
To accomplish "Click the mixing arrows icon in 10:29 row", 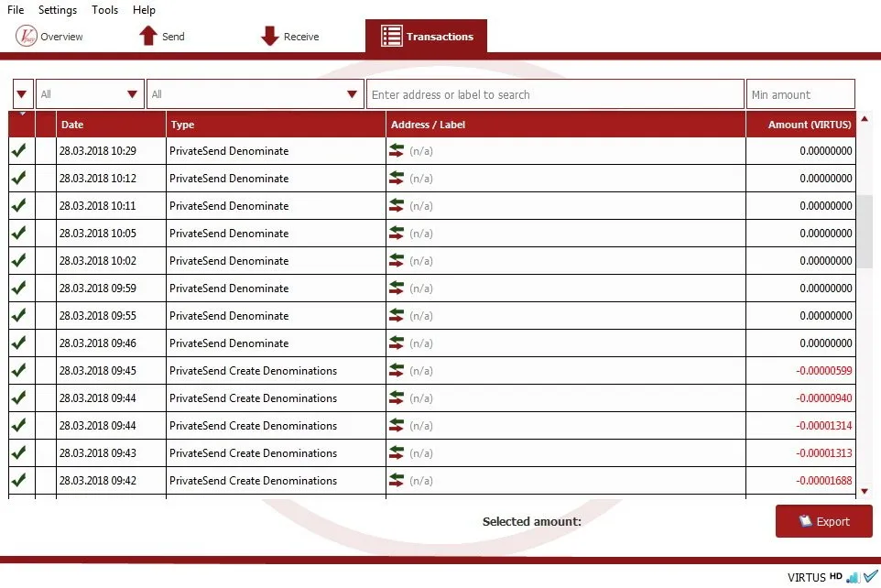I will pos(397,150).
